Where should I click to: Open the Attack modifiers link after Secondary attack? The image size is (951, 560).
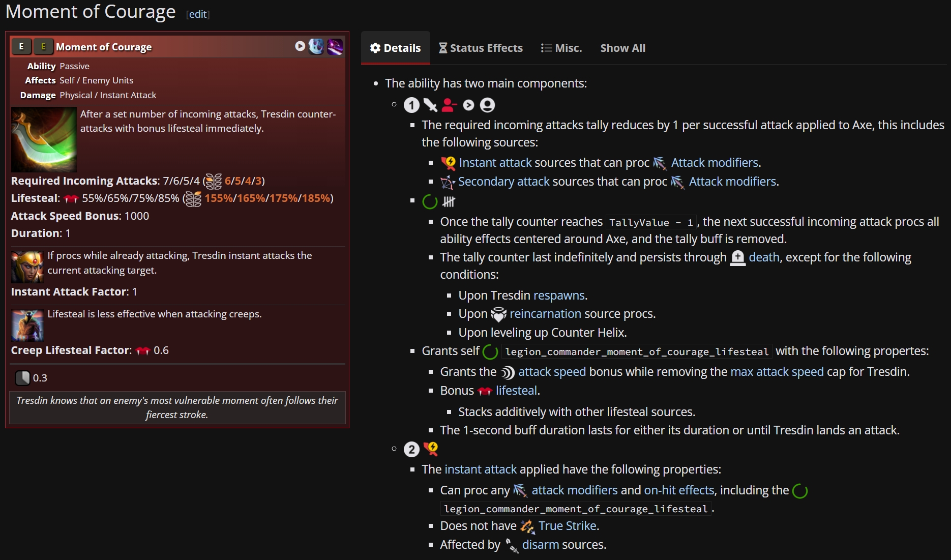[x=732, y=182]
